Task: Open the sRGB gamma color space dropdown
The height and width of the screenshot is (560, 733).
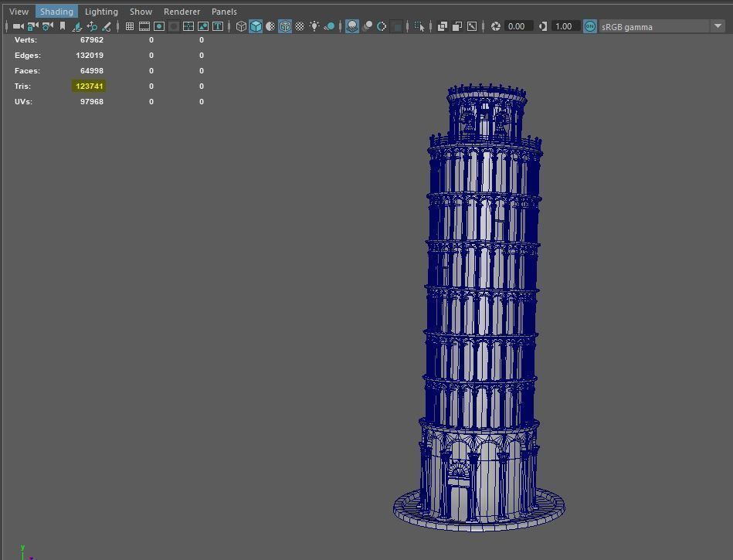Action: (662, 26)
